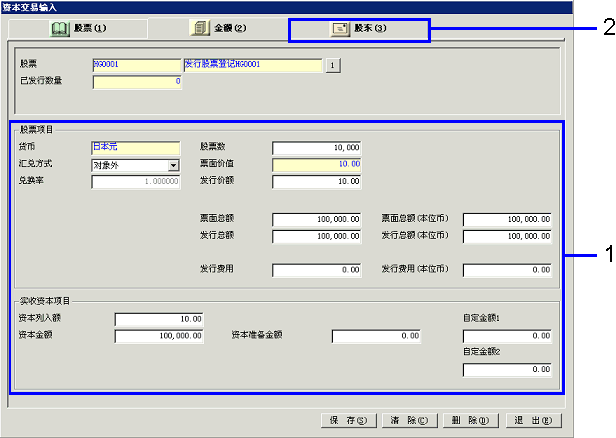Click the 发行价额 field
Screen dimensions: 616x438
point(316,182)
